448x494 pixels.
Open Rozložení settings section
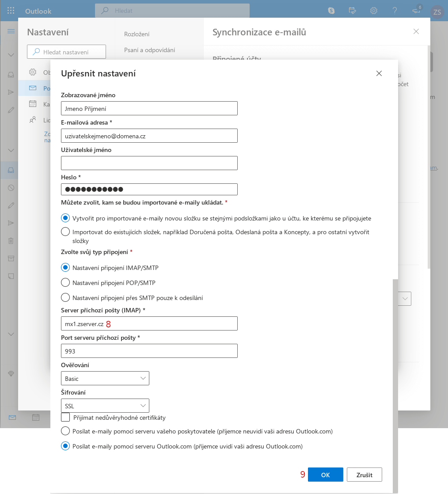point(137,34)
